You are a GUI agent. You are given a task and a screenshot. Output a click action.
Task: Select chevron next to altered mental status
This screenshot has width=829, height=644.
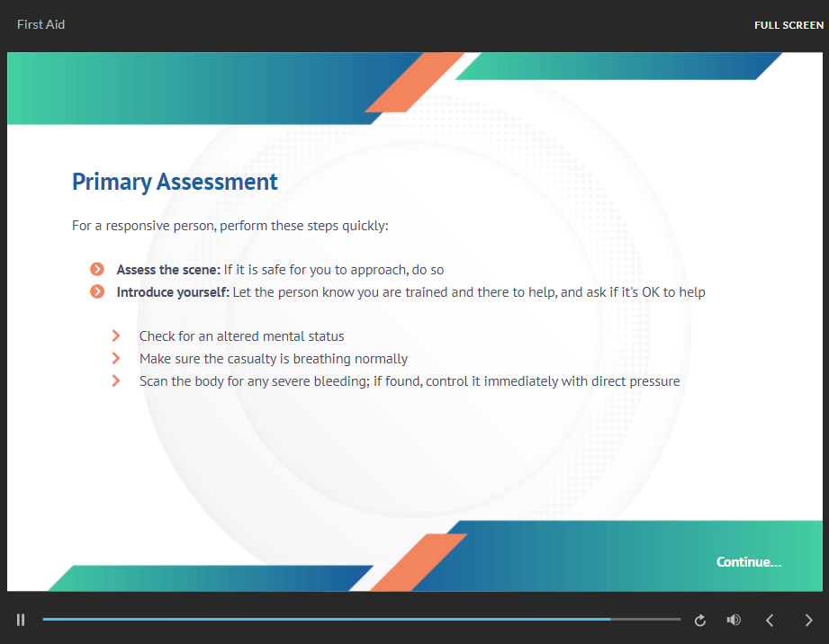point(116,336)
